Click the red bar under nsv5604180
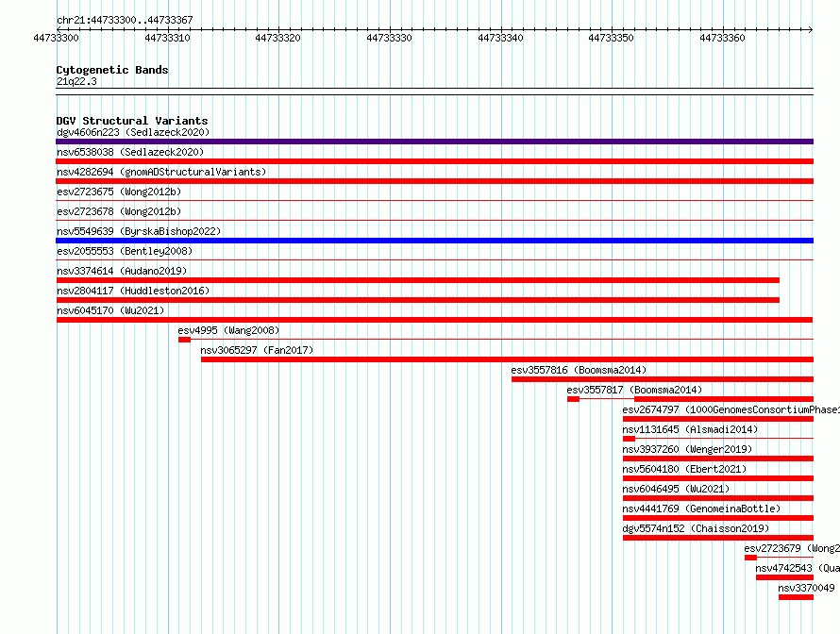The height and width of the screenshot is (634, 840). (718, 478)
